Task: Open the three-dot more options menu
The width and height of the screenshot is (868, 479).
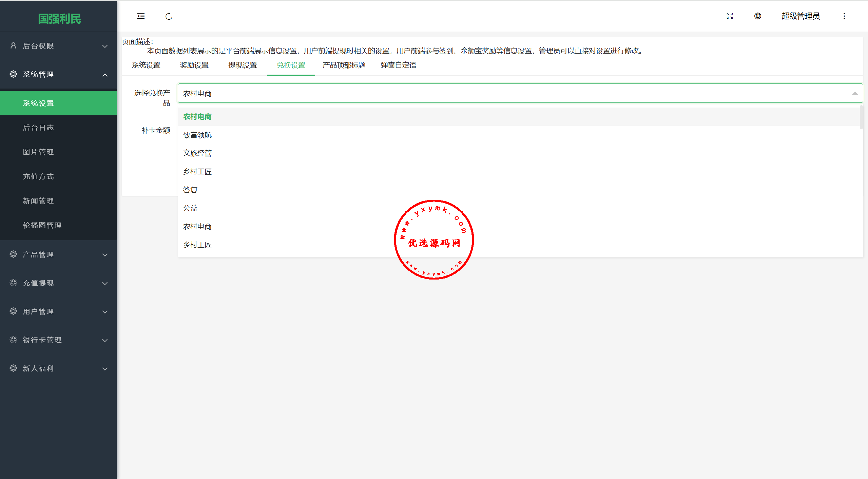Action: pyautogui.click(x=844, y=16)
